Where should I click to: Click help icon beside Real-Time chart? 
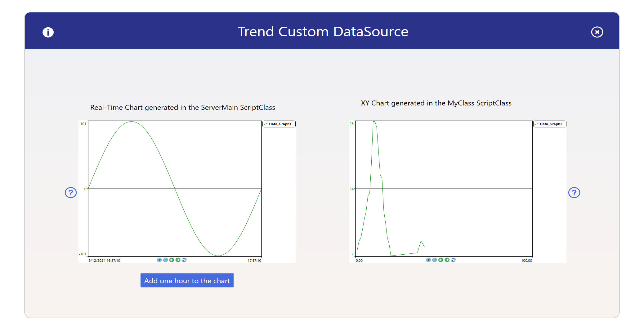tap(71, 193)
